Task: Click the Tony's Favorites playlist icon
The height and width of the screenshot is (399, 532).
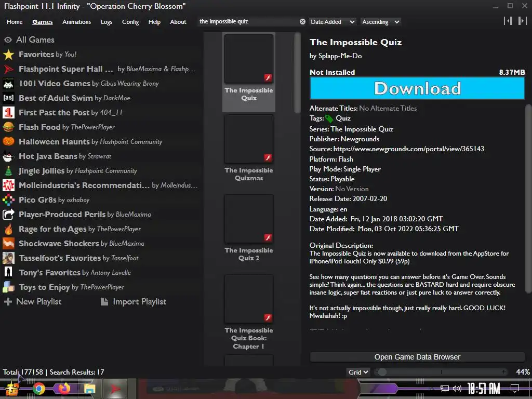Action: 8,272
